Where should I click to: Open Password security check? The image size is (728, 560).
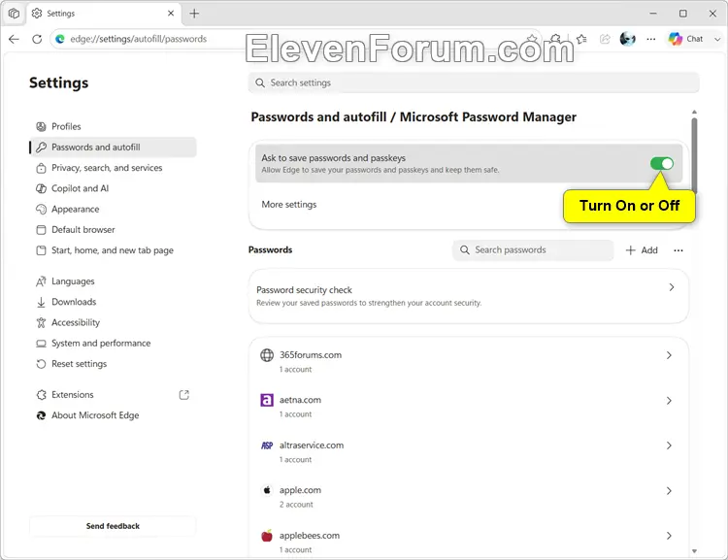469,296
